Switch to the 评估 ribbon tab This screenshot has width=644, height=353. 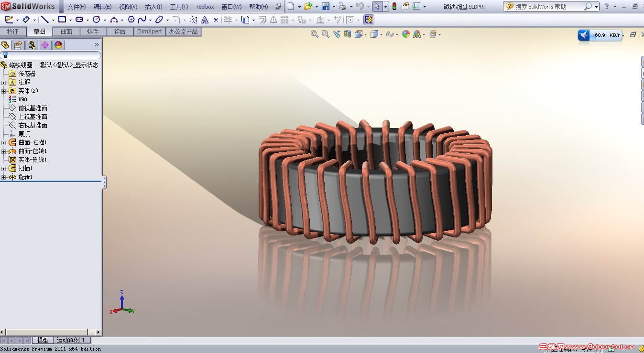pyautogui.click(x=120, y=32)
